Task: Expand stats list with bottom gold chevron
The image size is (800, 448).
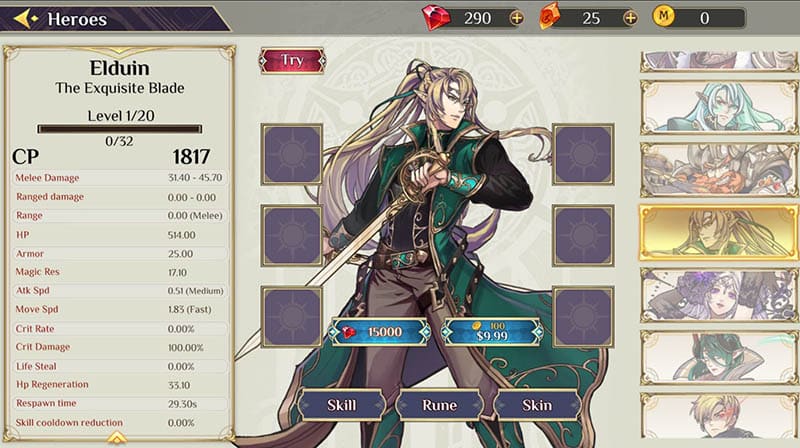Action: click(x=117, y=437)
